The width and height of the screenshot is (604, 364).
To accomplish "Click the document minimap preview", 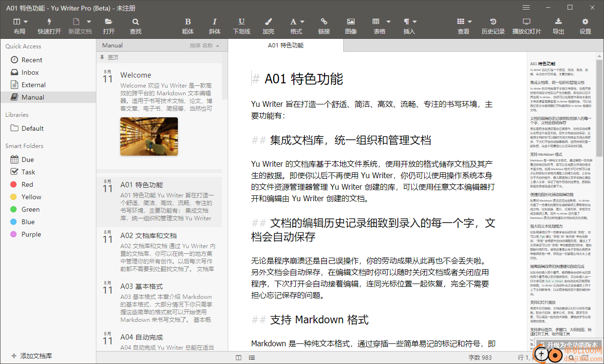I will (x=561, y=201).
